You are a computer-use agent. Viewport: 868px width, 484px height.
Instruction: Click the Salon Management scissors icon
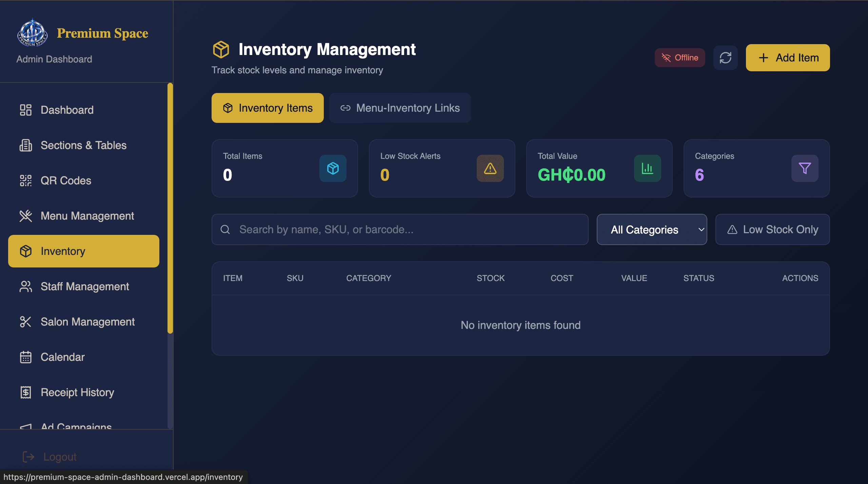pos(26,322)
